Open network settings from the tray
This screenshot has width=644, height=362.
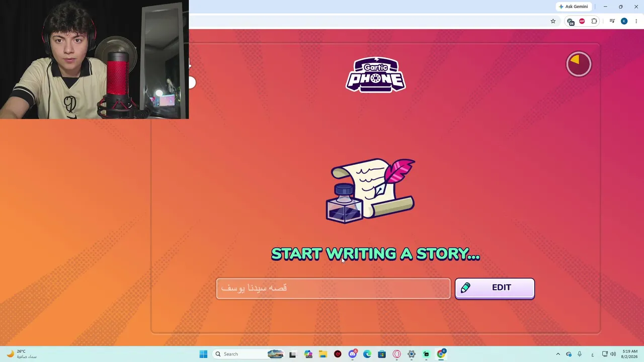(605, 354)
